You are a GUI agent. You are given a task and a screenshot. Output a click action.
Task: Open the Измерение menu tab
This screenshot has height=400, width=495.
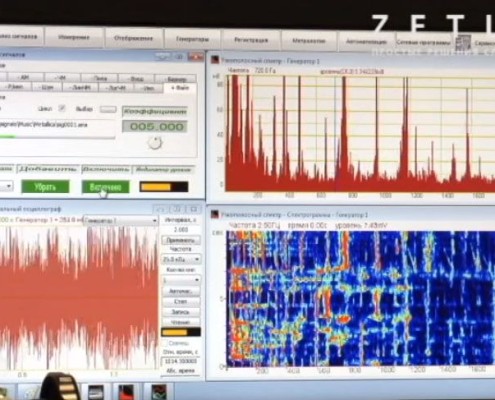(x=74, y=37)
